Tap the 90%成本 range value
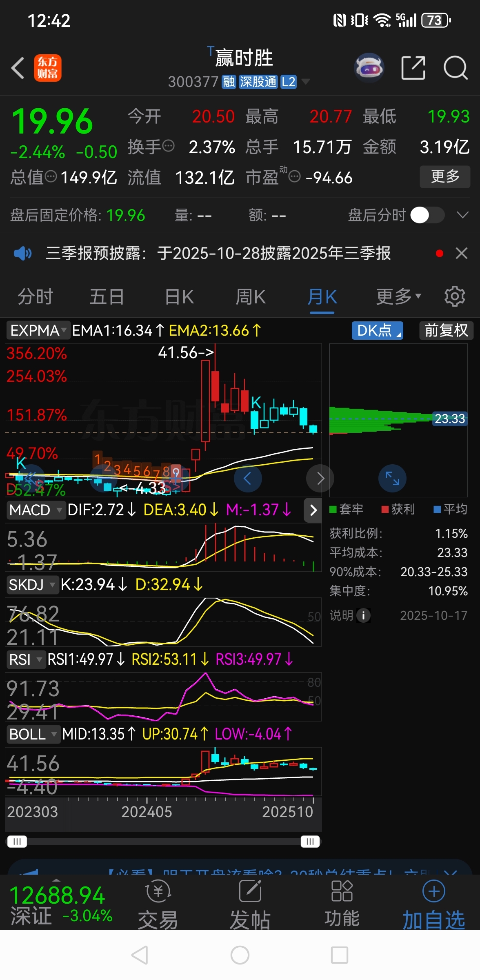This screenshot has width=480, height=980. (434, 572)
